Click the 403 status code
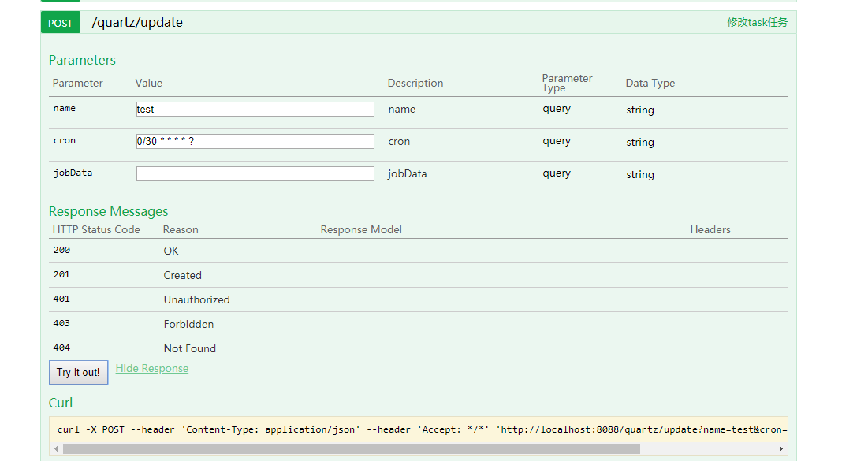The image size is (868, 461). 61,323
